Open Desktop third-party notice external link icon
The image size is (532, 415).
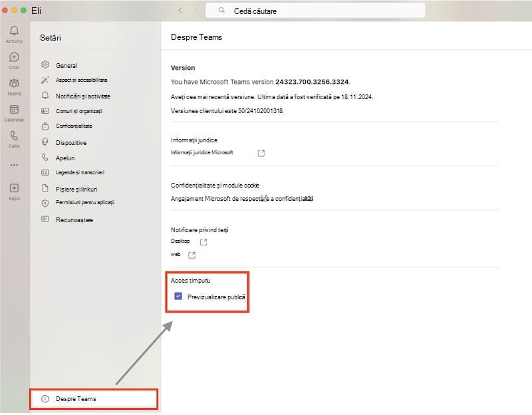point(203,241)
